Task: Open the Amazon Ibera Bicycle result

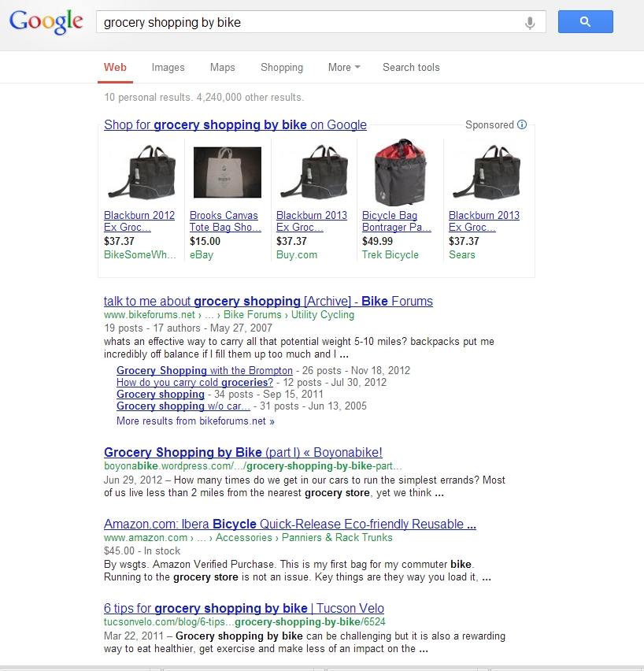Action: [x=290, y=524]
